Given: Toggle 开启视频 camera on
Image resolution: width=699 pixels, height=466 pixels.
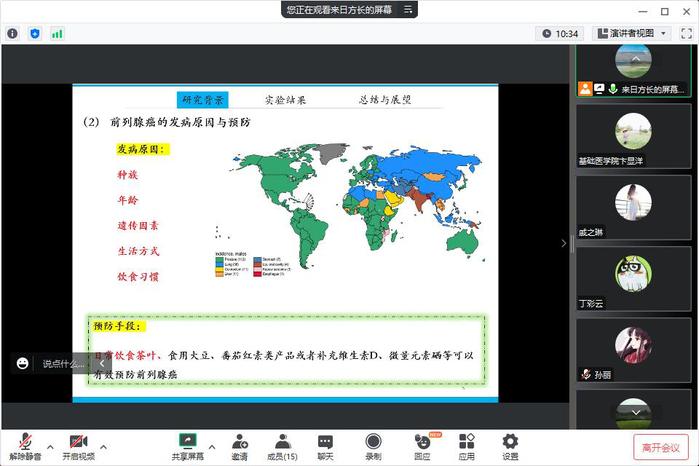Looking at the screenshot, I should [x=80, y=446].
